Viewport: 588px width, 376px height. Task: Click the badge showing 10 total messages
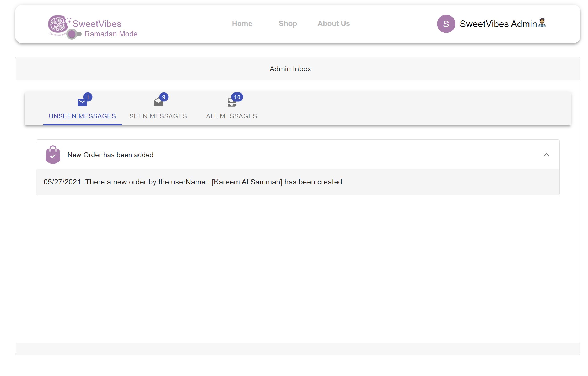(237, 97)
